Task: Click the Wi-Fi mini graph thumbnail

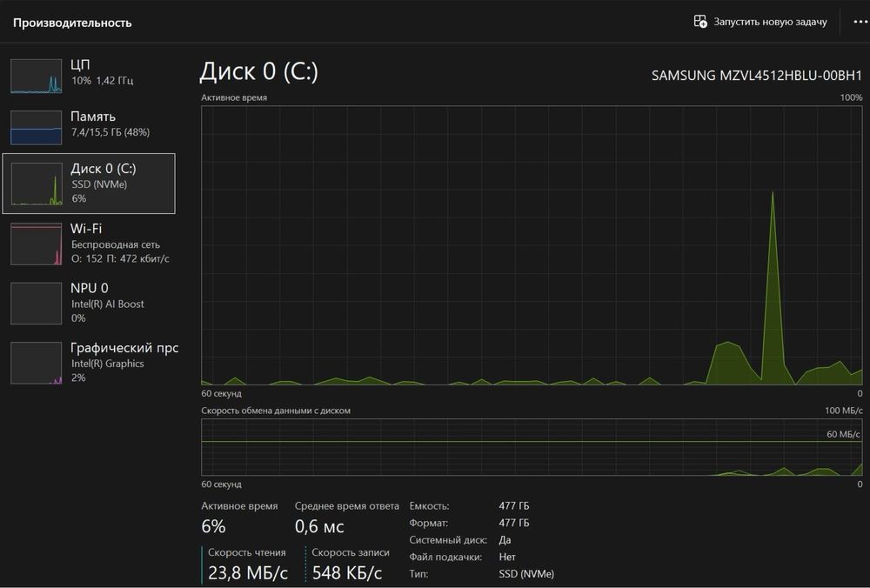Action: pyautogui.click(x=36, y=244)
